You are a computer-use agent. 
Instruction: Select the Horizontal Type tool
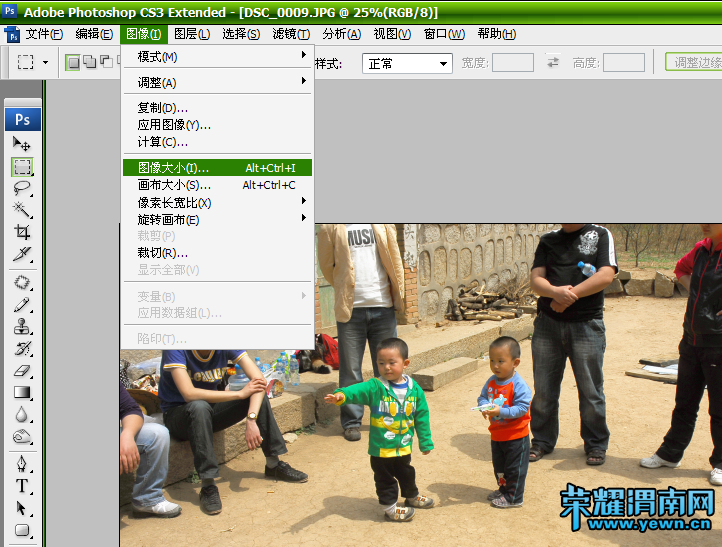pyautogui.click(x=22, y=486)
